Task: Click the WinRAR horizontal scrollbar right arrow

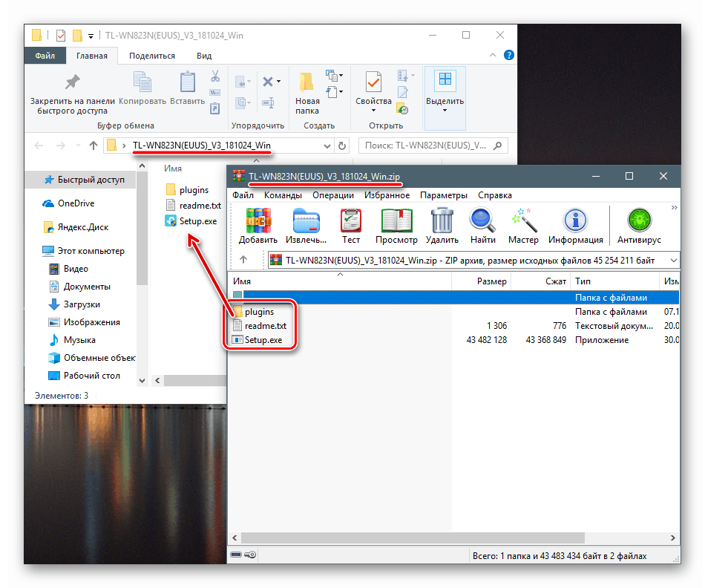Action: 672,538
